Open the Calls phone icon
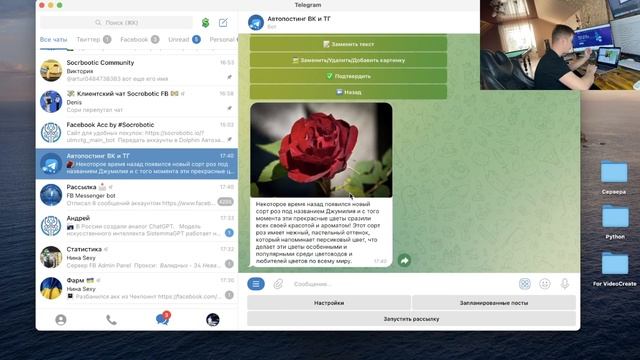Viewport: 640px width, 360px height. [x=111, y=320]
